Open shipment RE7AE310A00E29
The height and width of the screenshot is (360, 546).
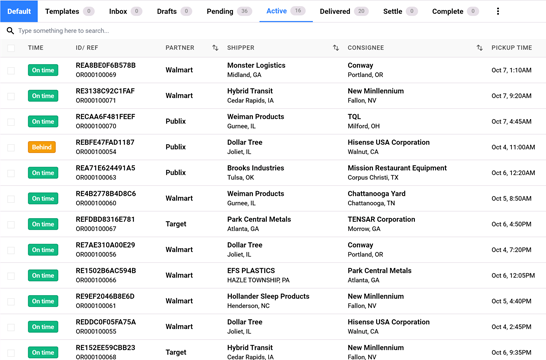click(105, 245)
